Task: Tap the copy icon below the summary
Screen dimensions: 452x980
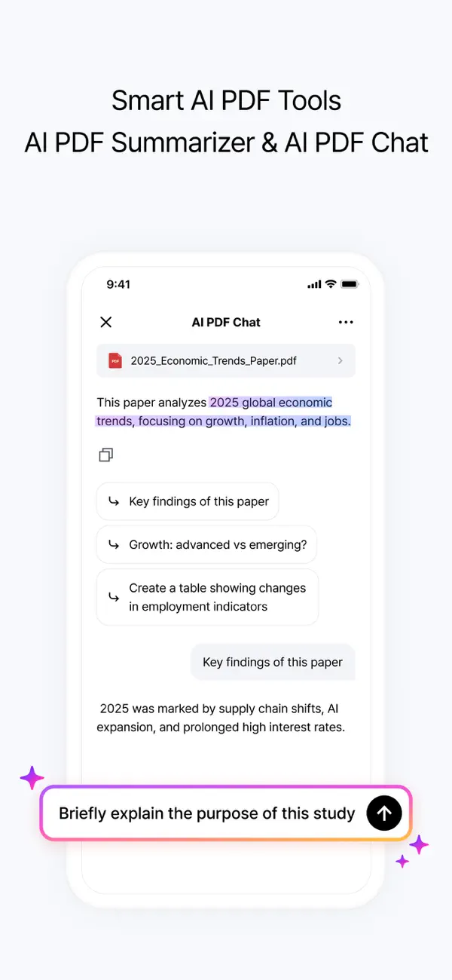Action: pos(105,455)
